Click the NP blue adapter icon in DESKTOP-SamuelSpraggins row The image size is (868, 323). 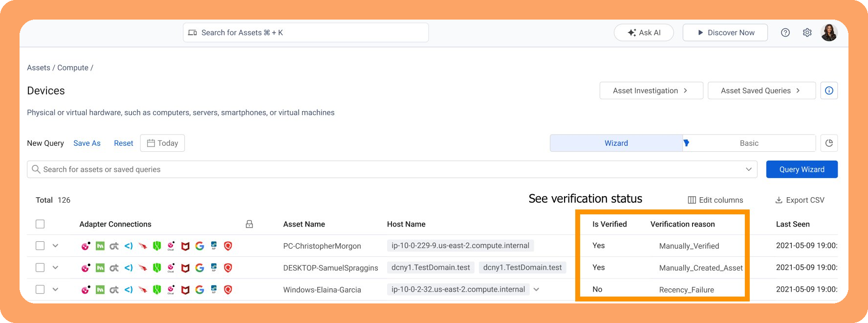[214, 268]
